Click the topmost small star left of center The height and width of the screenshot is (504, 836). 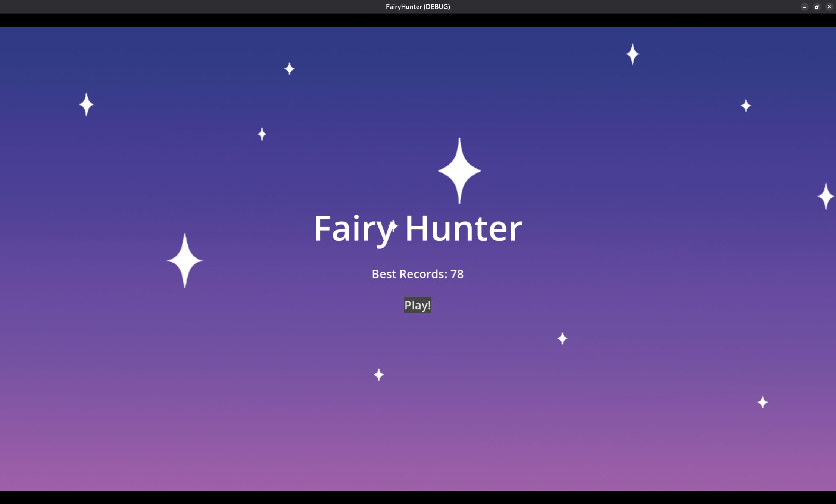[289, 69]
